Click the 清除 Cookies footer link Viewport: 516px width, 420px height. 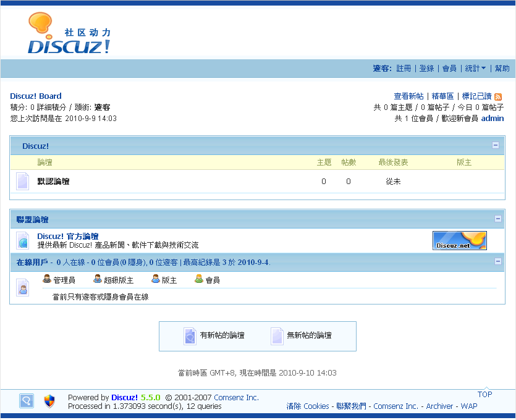[307, 406]
